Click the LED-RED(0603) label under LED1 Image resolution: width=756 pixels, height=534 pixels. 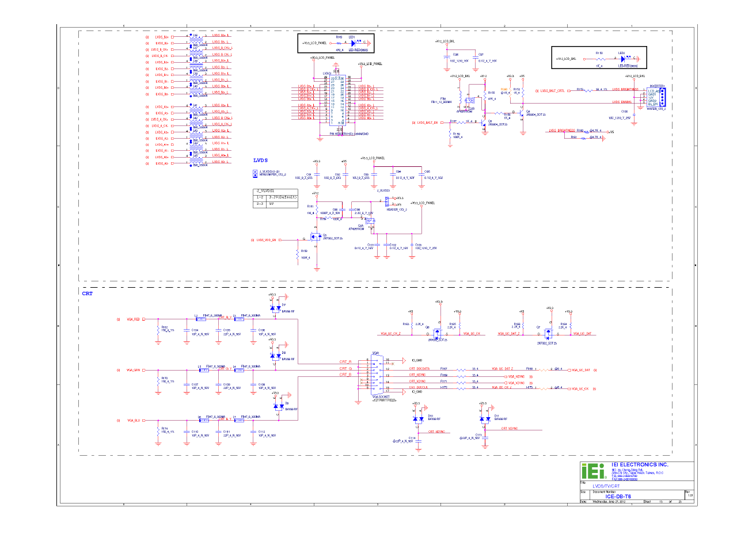point(358,50)
